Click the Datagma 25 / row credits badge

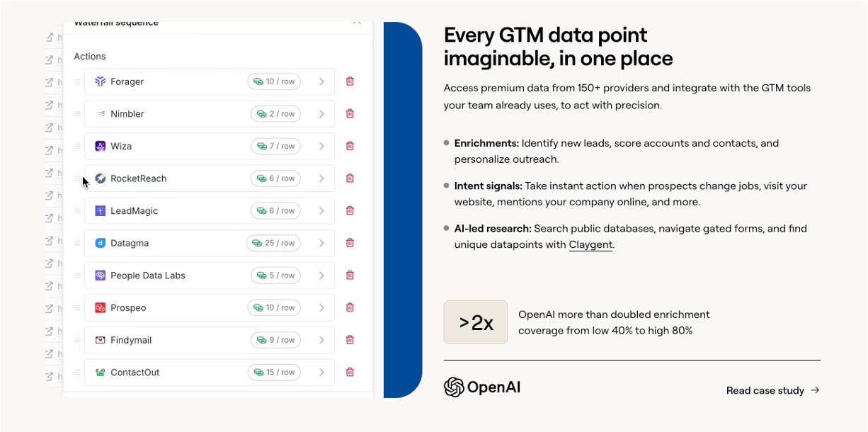[x=273, y=243]
